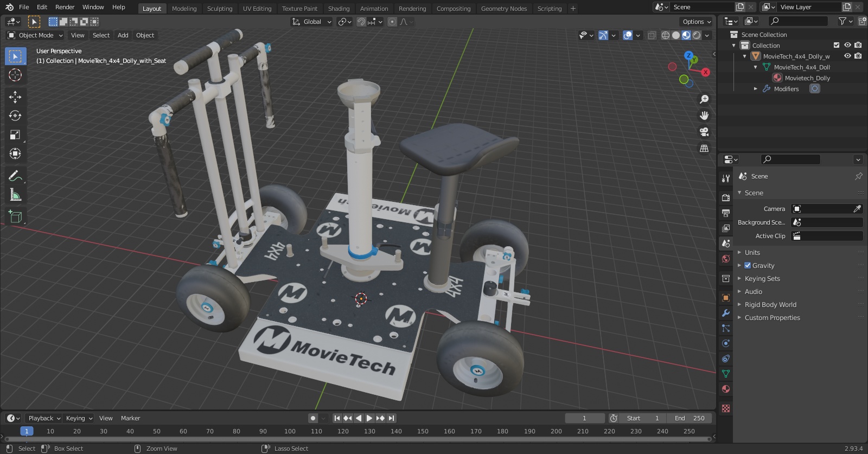Open the File menu
Viewport: 868px width, 454px height.
tap(24, 7)
